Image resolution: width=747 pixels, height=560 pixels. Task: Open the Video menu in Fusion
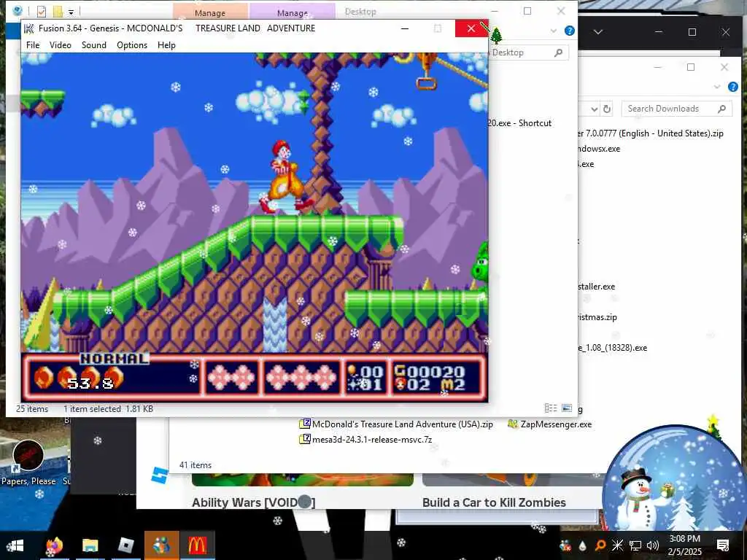(61, 45)
